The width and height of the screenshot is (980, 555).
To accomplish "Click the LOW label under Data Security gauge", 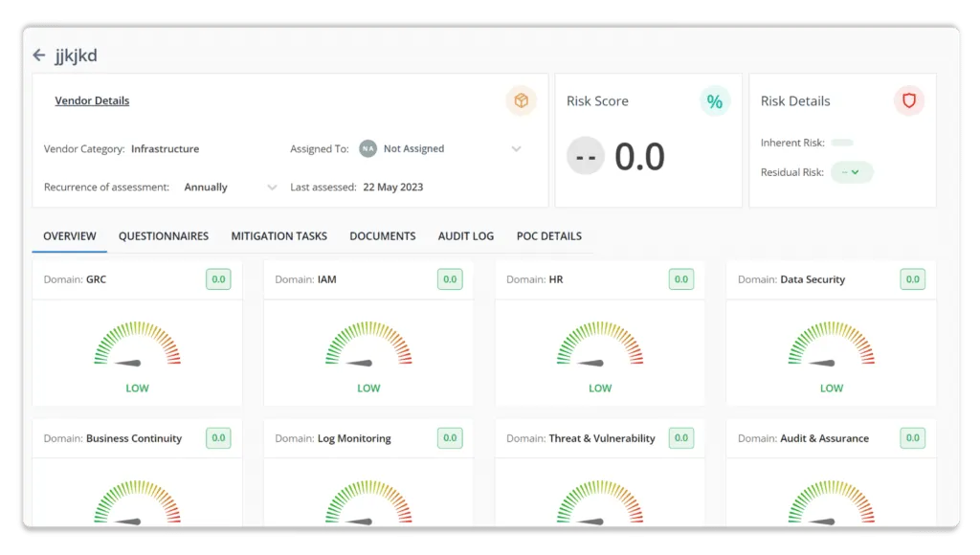I will tap(832, 388).
